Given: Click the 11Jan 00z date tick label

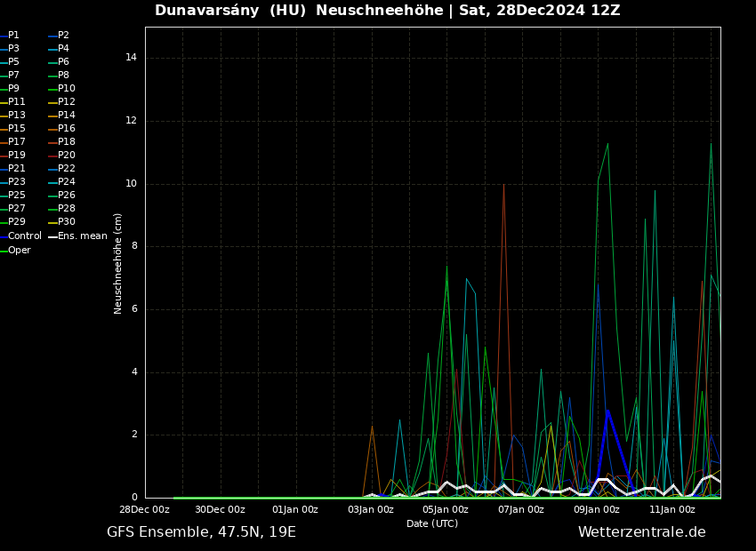Looking at the screenshot, I should 672,509.
